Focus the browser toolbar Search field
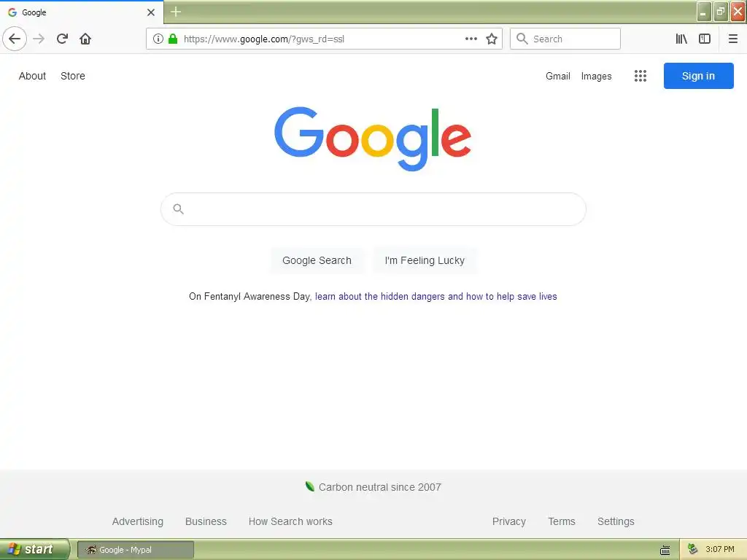Image resolution: width=747 pixels, height=560 pixels. pyautogui.click(x=565, y=39)
